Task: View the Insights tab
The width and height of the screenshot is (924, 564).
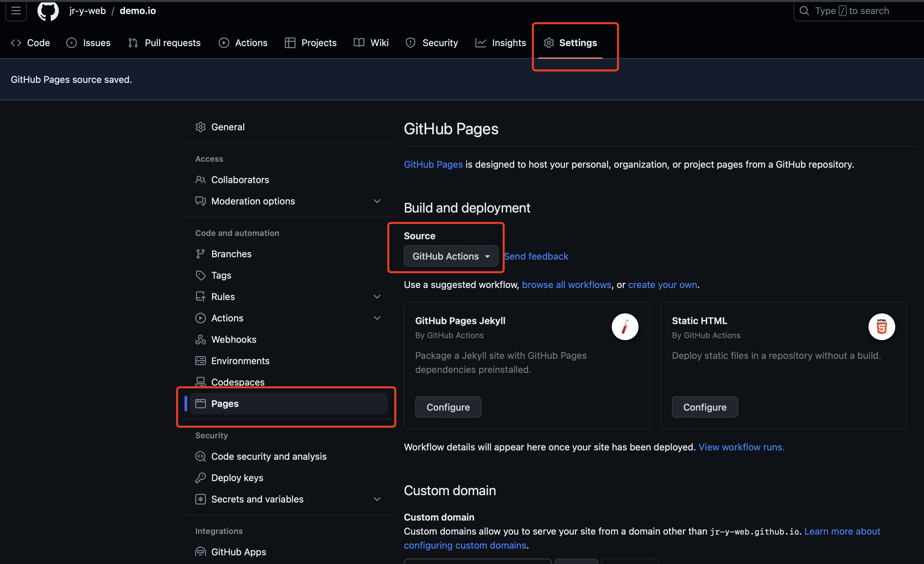Action: click(501, 43)
